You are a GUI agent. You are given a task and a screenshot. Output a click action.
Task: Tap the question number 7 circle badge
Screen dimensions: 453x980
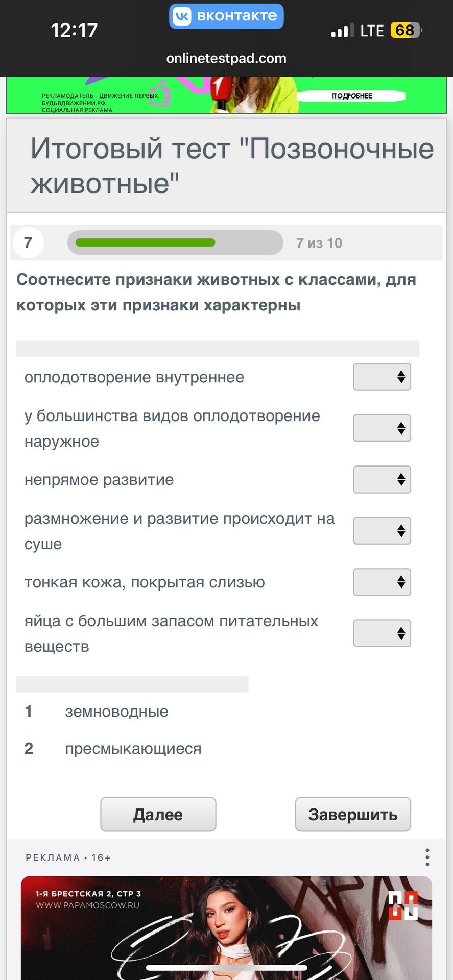28,242
